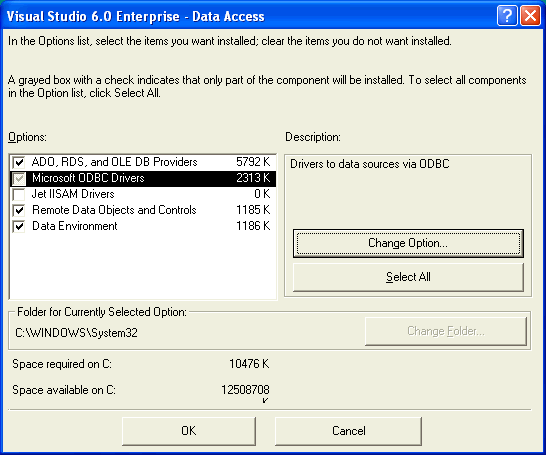Uncheck Remote Data Objects and Controls

pos(19,210)
